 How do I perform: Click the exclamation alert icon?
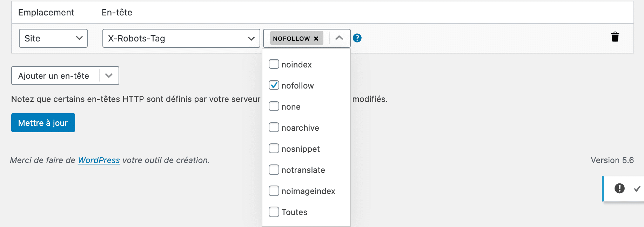[x=619, y=188]
